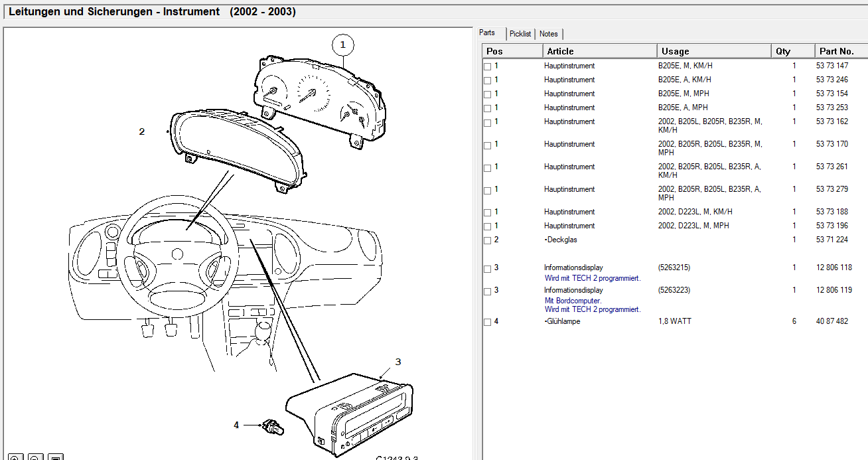Screen dimensions: 868x460
Task: Click 'Mit Bordcomputer.' note link
Action: point(573,301)
